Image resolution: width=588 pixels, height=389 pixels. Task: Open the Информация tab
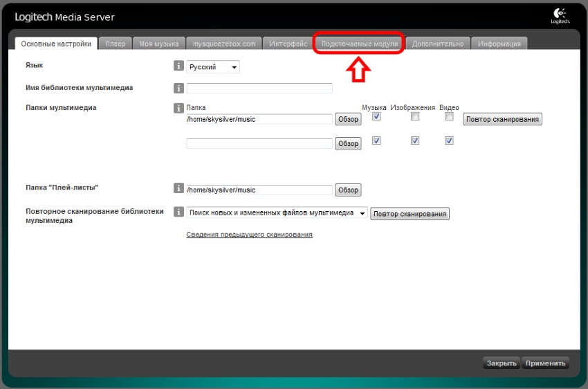pyautogui.click(x=499, y=44)
